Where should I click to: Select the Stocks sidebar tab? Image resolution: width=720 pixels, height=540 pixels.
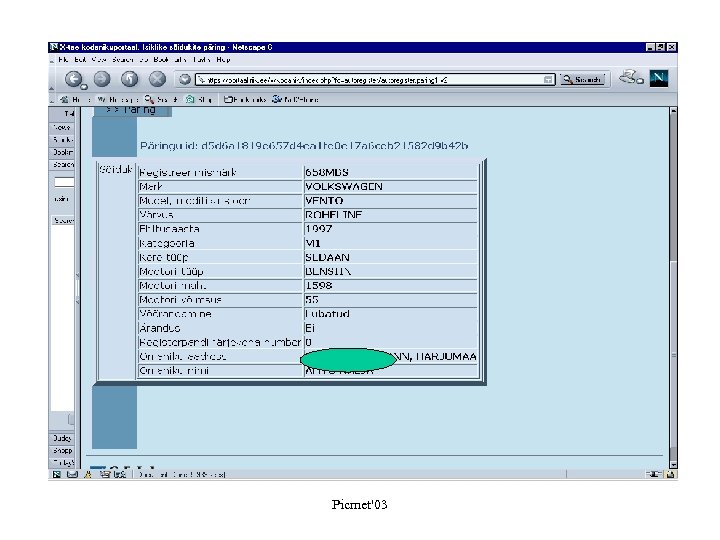tap(62, 140)
